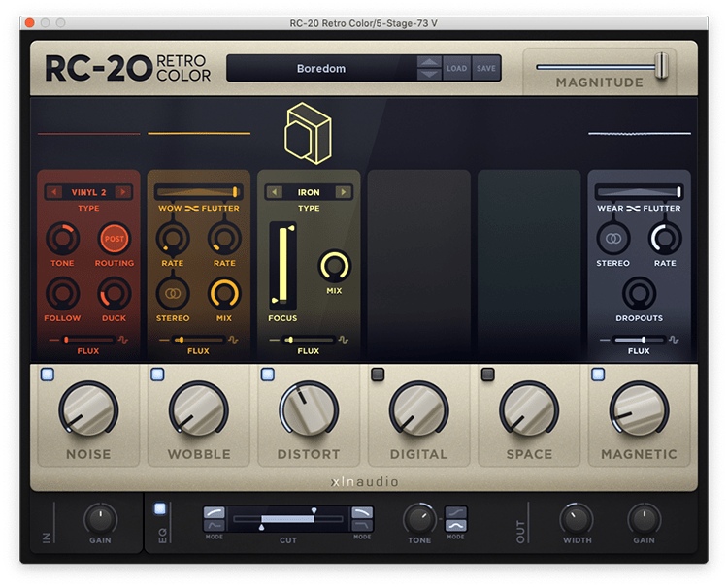Select the upper tone mode shelf button
The height and width of the screenshot is (587, 728).
(456, 512)
